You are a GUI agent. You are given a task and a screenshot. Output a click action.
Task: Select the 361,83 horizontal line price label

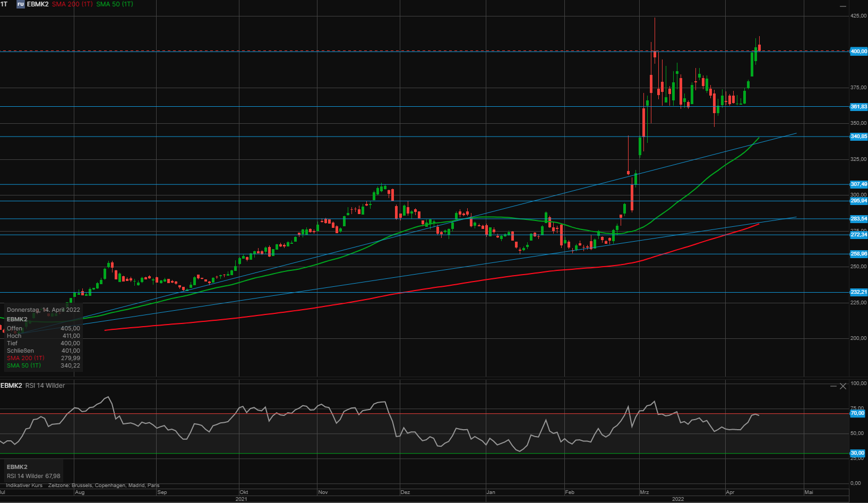[858, 107]
